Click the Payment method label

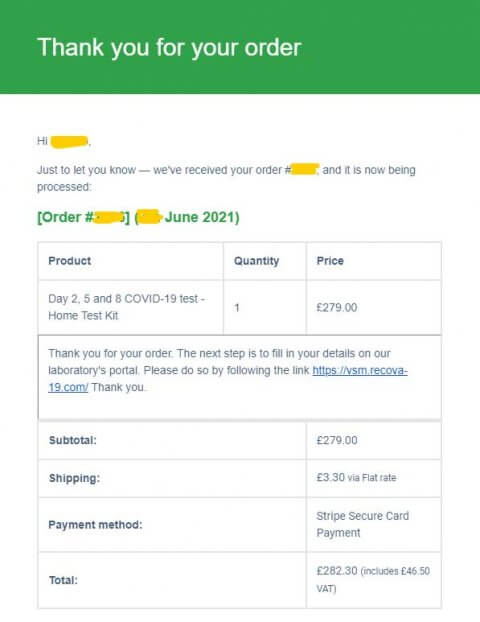[x=95, y=525]
